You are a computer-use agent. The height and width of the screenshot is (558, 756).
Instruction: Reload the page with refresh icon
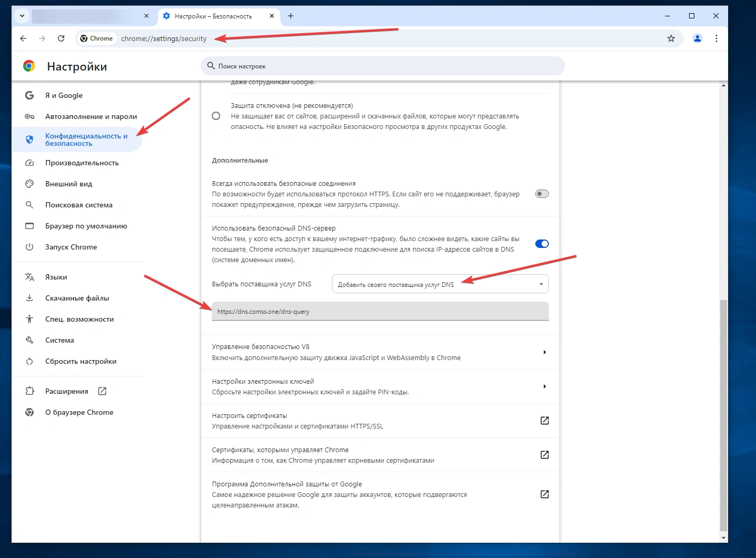point(61,38)
